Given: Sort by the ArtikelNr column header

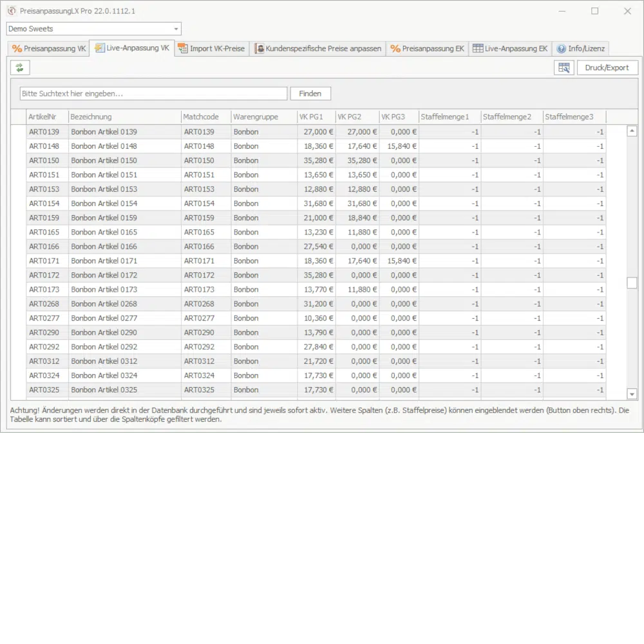Looking at the screenshot, I should (x=46, y=117).
